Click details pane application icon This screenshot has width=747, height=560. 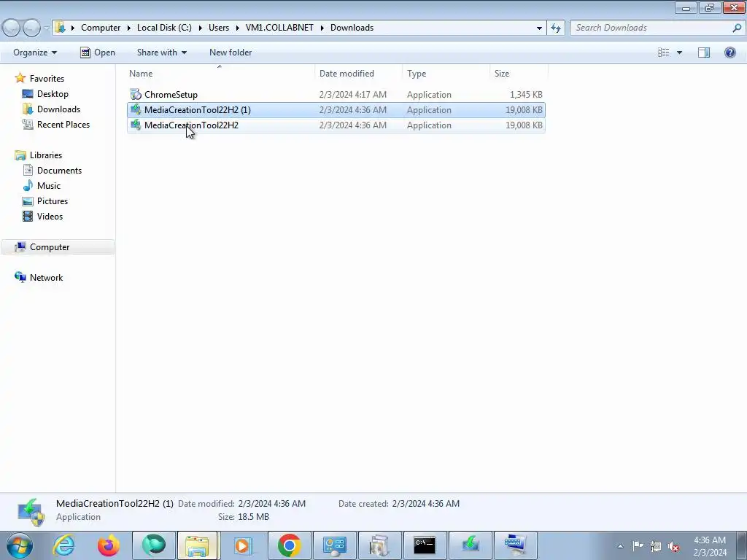click(x=31, y=512)
